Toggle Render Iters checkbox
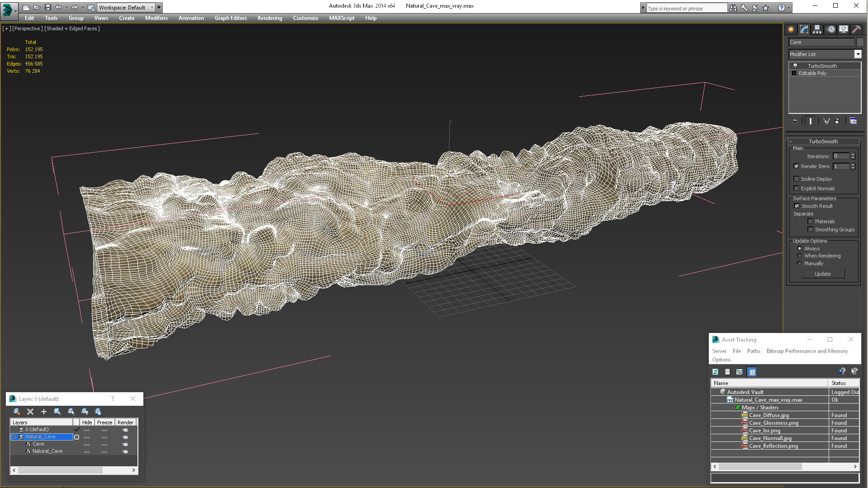Viewport: 868px width, 488px height. (x=797, y=166)
